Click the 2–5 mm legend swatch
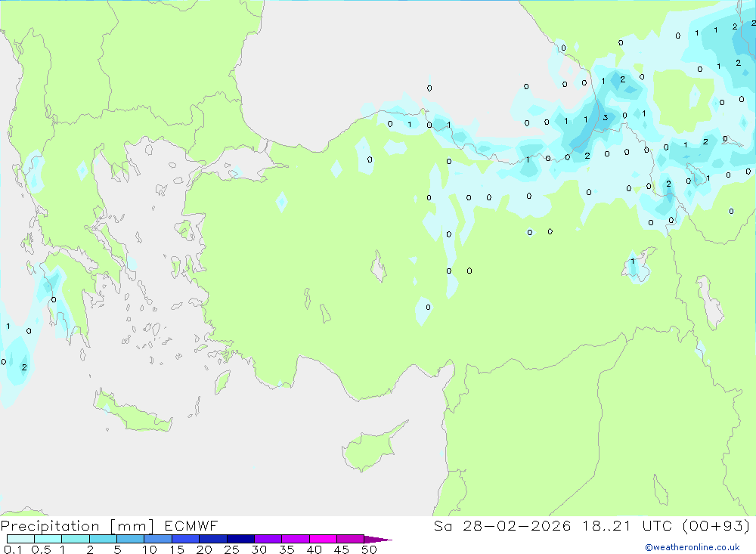Viewport: 756px width, 554px height. pyautogui.click(x=103, y=539)
